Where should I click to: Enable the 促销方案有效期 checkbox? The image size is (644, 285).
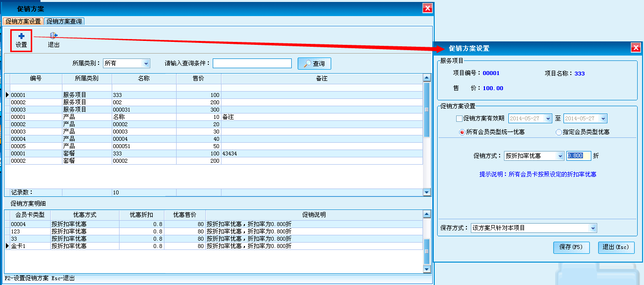click(459, 118)
